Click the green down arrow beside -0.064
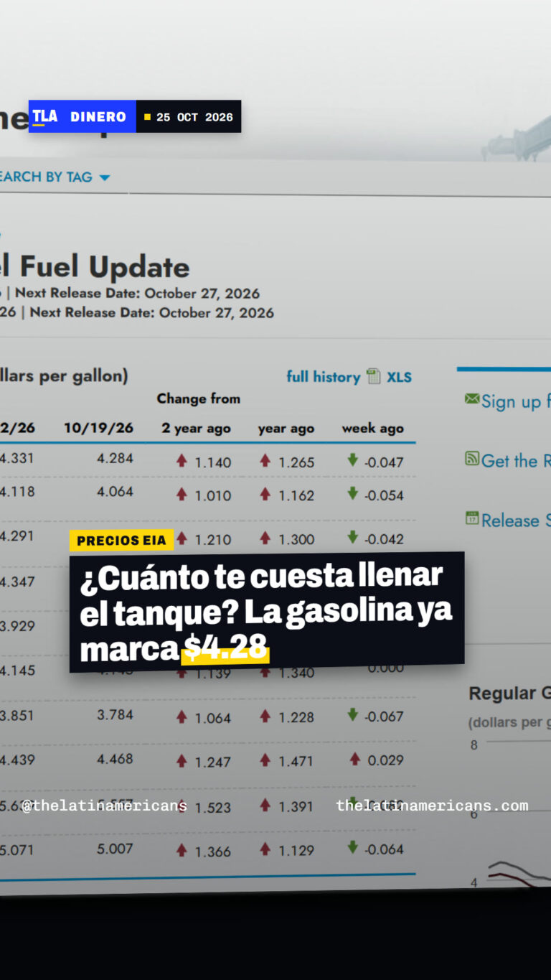This screenshot has height=980, width=551. (352, 848)
